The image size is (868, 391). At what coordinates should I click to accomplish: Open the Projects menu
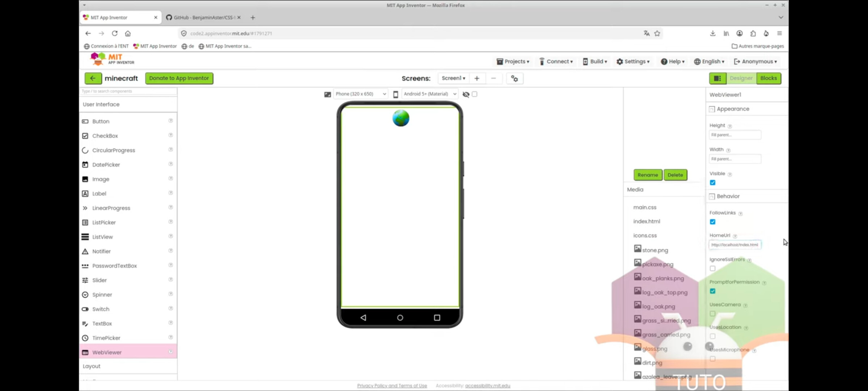point(513,62)
